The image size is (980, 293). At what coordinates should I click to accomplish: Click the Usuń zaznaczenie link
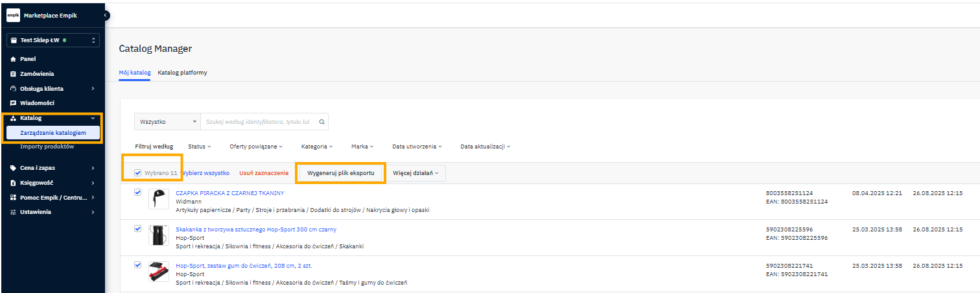point(264,173)
